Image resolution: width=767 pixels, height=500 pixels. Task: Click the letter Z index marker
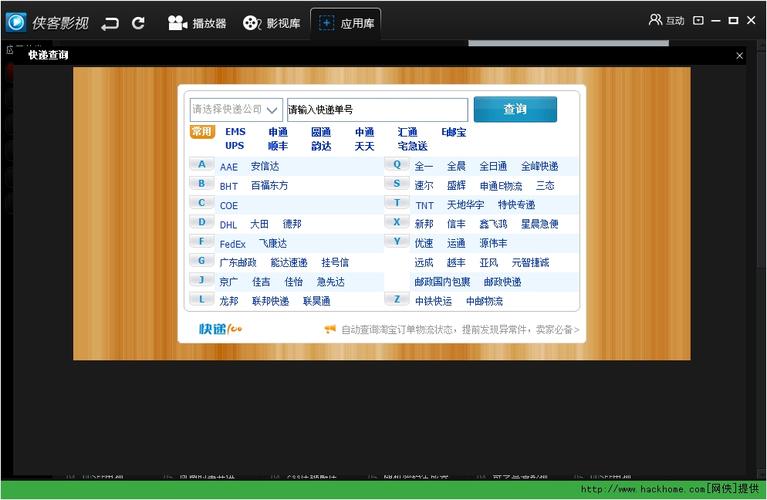pyautogui.click(x=397, y=299)
